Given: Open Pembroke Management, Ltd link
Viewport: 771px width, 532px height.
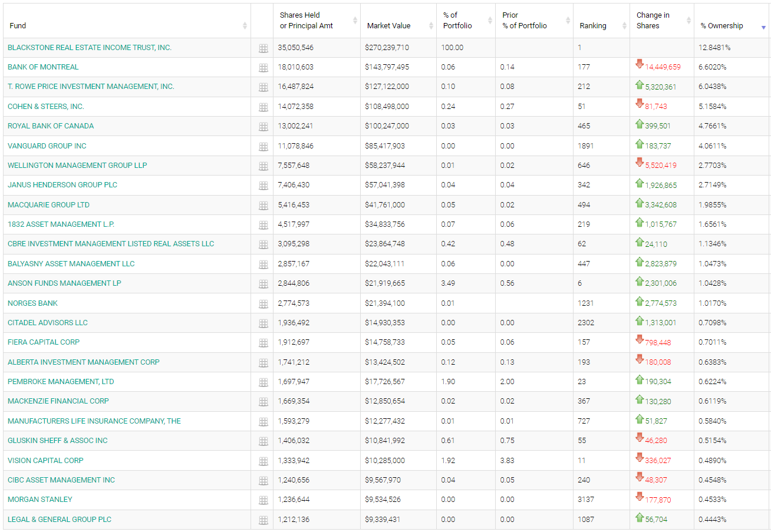Looking at the screenshot, I should tap(61, 382).
